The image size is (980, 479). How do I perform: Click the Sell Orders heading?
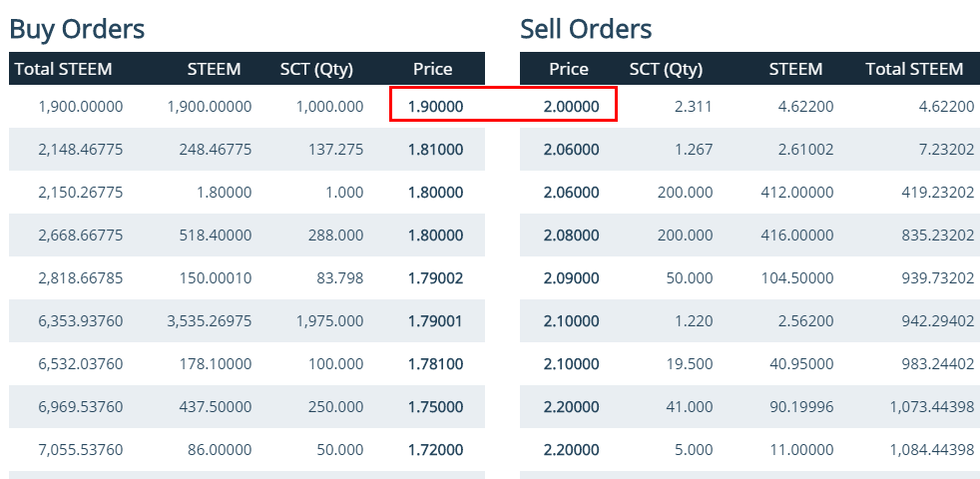point(586,29)
